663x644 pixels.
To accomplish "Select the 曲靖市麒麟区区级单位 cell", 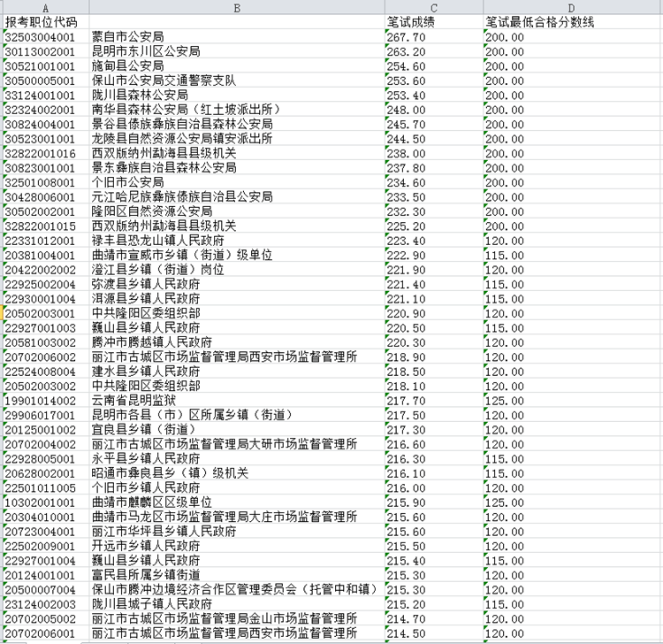I will point(237,502).
